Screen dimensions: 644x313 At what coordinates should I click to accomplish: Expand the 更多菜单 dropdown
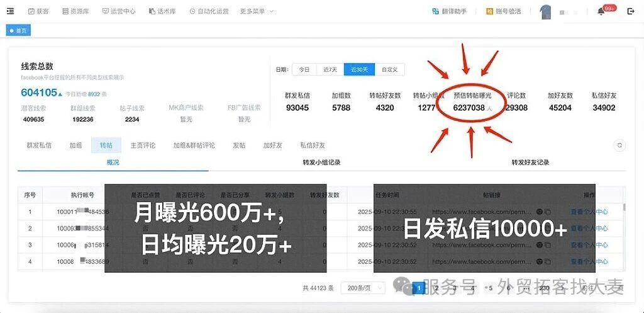coord(257,11)
